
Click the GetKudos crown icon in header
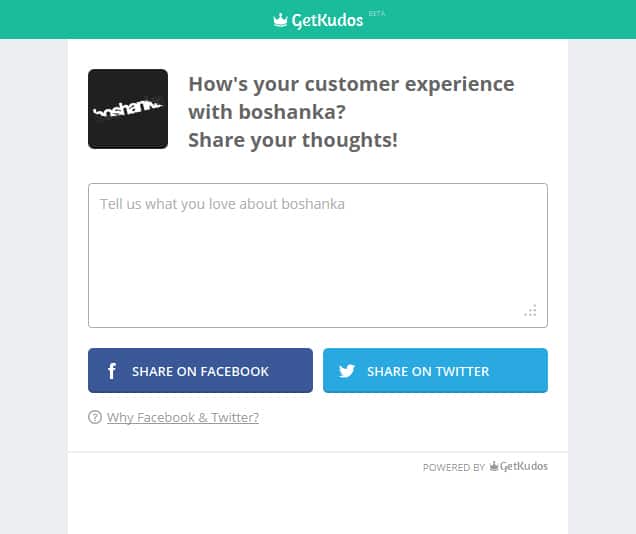[280, 20]
